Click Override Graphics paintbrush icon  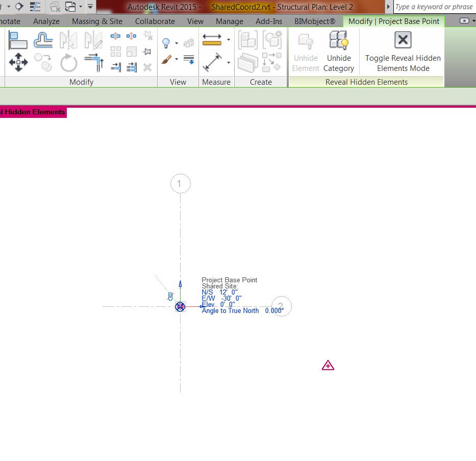(x=166, y=59)
